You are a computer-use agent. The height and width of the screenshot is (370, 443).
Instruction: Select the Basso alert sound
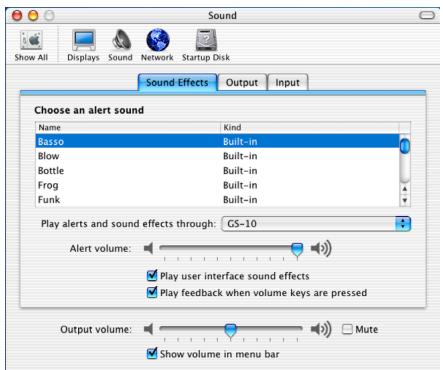217,141
